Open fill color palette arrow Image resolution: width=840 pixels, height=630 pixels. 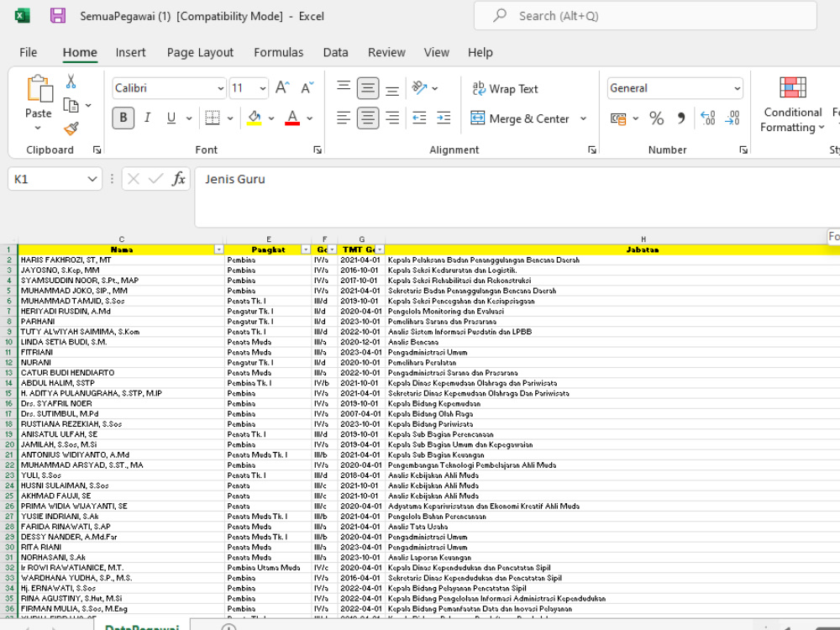pyautogui.click(x=271, y=118)
